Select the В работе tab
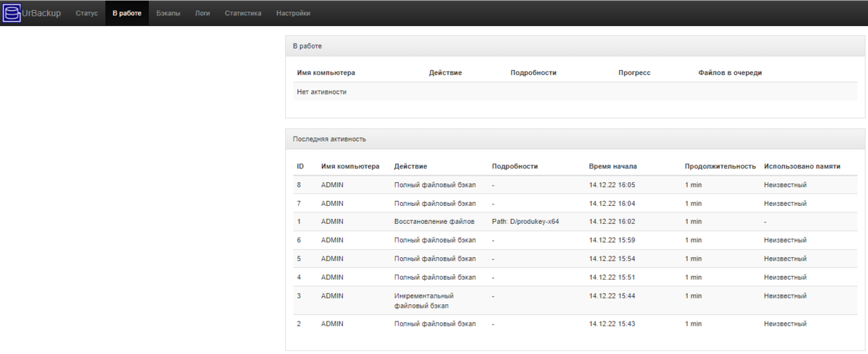The height and width of the screenshot is (354, 868). (x=127, y=13)
